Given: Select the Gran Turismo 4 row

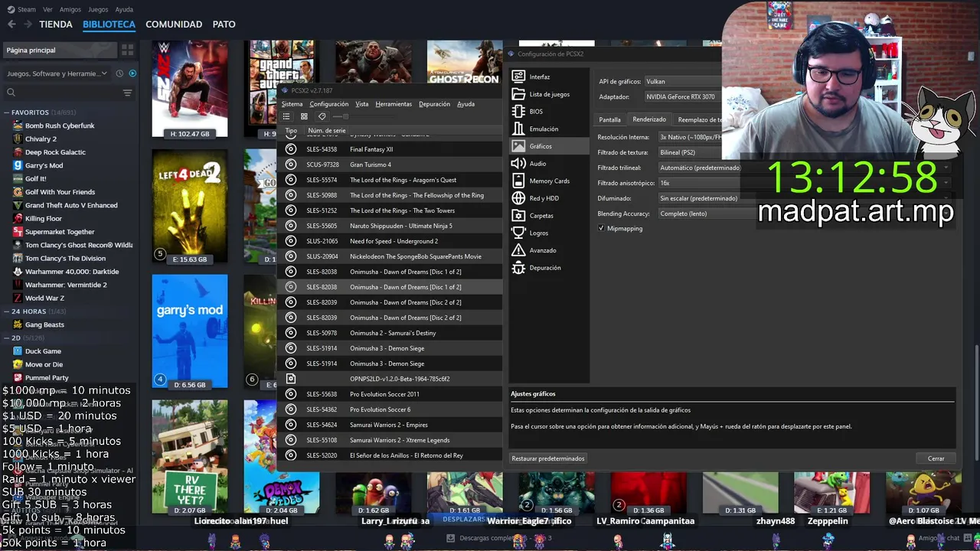Looking at the screenshot, I should click(x=389, y=165).
